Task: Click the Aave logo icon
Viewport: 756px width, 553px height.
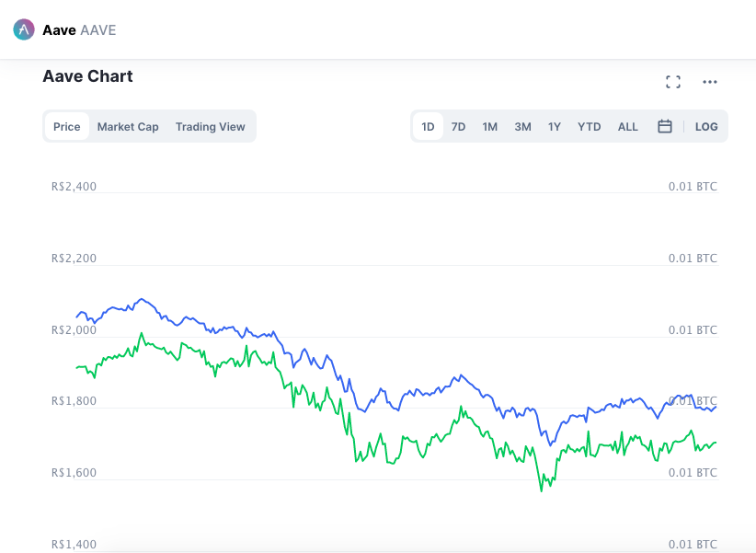Action: [x=24, y=30]
